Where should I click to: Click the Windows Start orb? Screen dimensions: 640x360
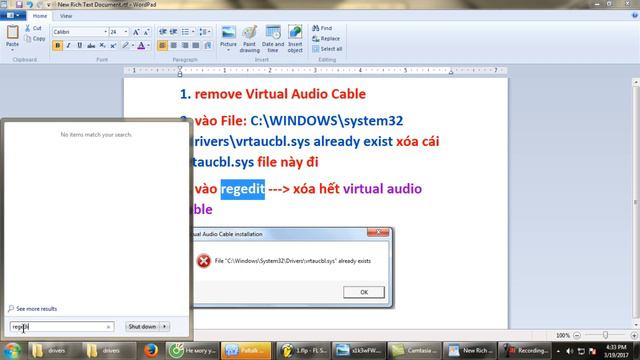point(11,351)
